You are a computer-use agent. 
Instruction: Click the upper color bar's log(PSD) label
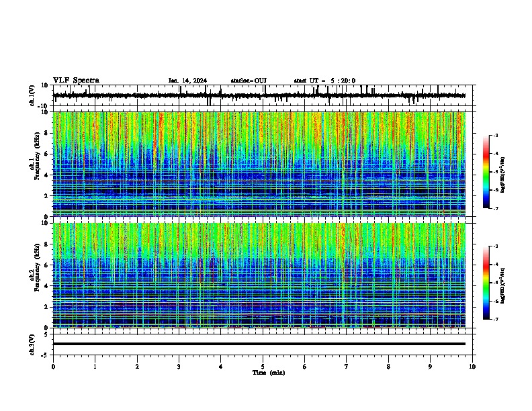(503, 175)
